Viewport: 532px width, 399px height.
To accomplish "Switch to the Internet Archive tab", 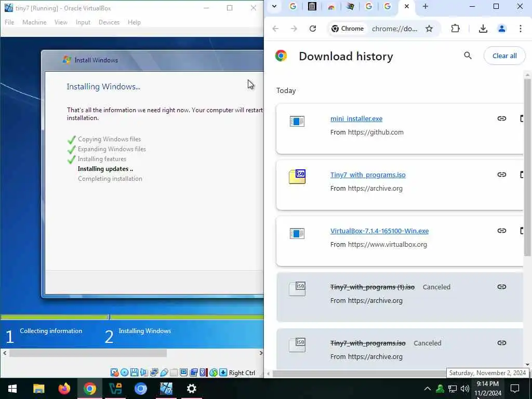I will [312, 6].
